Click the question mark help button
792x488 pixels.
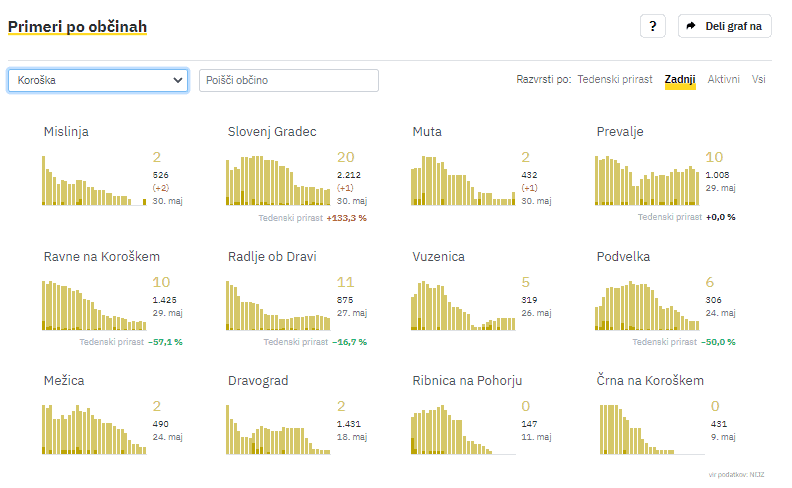652,27
